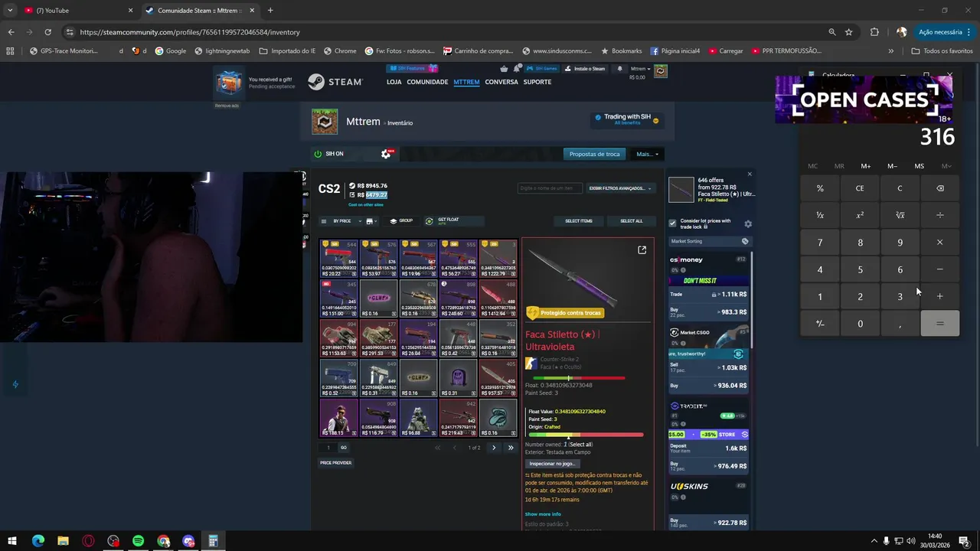
Task: Expand the Mttrem account dropdown
Action: pyautogui.click(x=639, y=68)
